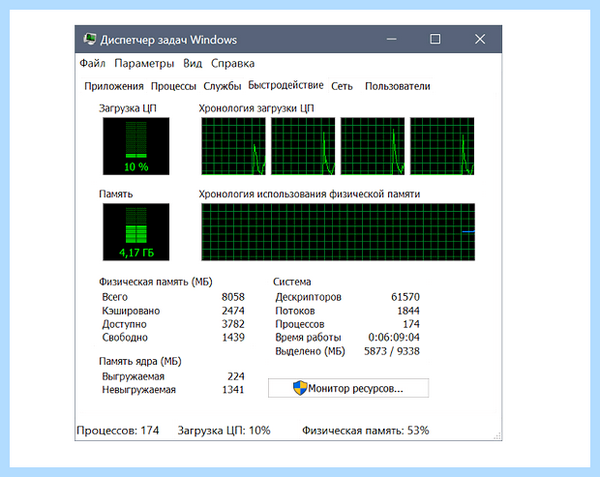
Task: Click the Время работы value 0:06:09:04
Action: tap(394, 337)
